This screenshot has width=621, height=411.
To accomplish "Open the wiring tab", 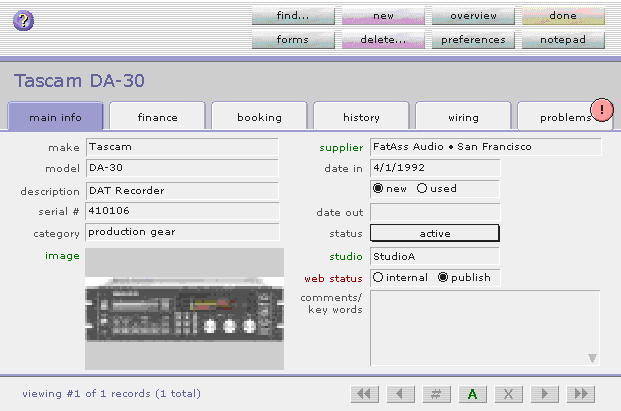I will point(463,117).
